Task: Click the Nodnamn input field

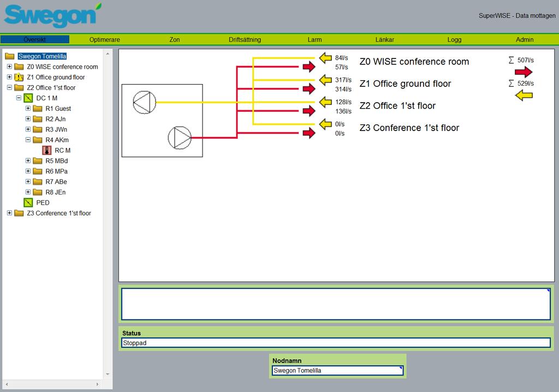Action: click(x=337, y=371)
